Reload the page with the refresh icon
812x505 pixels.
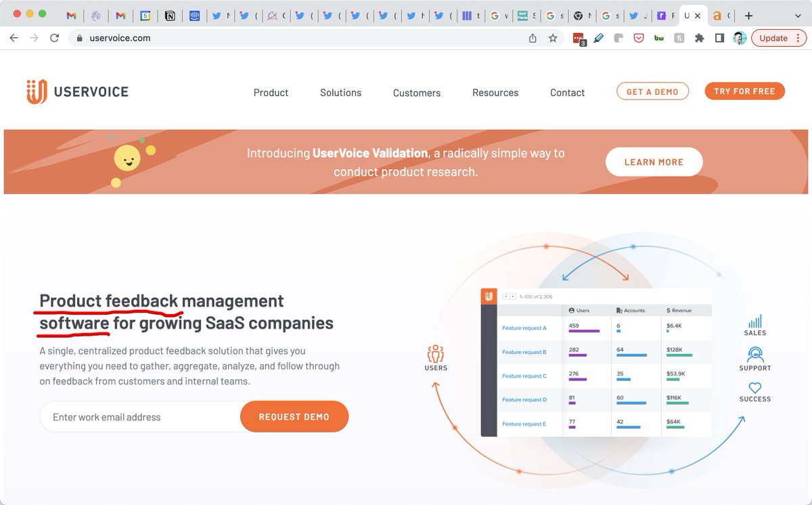coord(54,39)
